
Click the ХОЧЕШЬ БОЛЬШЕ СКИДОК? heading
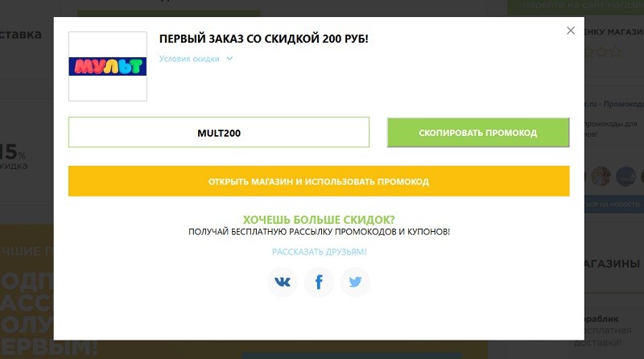319,220
